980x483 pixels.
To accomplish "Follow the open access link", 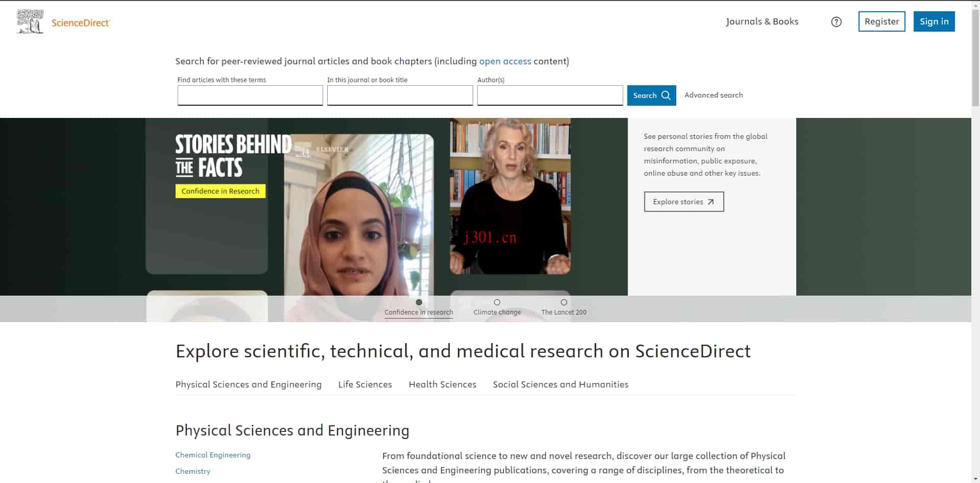I will [x=505, y=61].
